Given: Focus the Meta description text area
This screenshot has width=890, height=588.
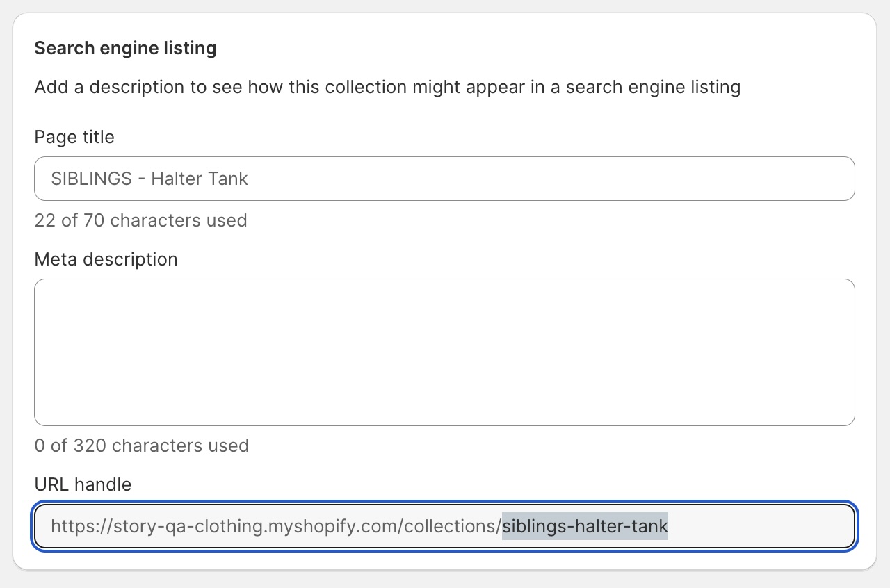Looking at the screenshot, I should pos(444,352).
